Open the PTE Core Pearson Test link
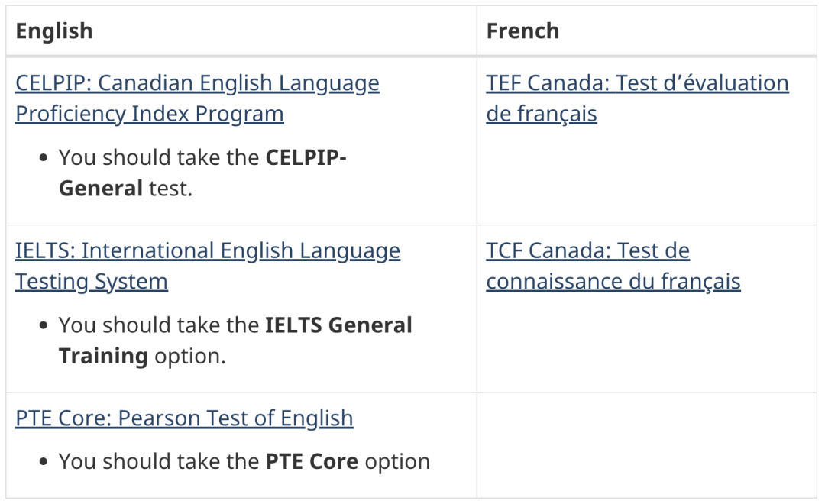The image size is (825, 504). [x=184, y=418]
